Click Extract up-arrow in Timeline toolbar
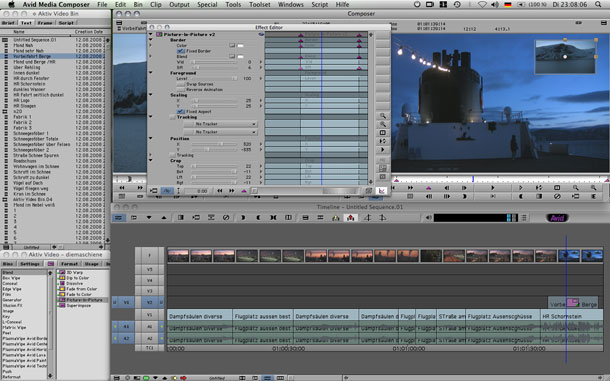The width and height of the screenshot is (610, 381). tap(164, 218)
